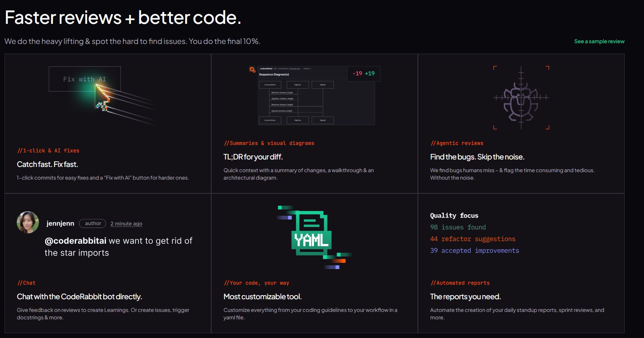Click the '1-click commits for easy fixes' description
This screenshot has height=338, width=644.
[103, 178]
